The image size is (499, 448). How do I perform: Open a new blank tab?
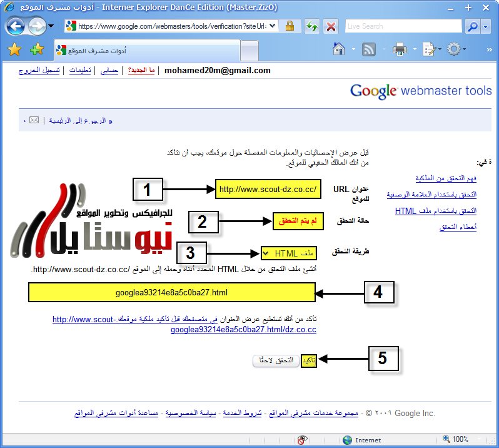249,51
